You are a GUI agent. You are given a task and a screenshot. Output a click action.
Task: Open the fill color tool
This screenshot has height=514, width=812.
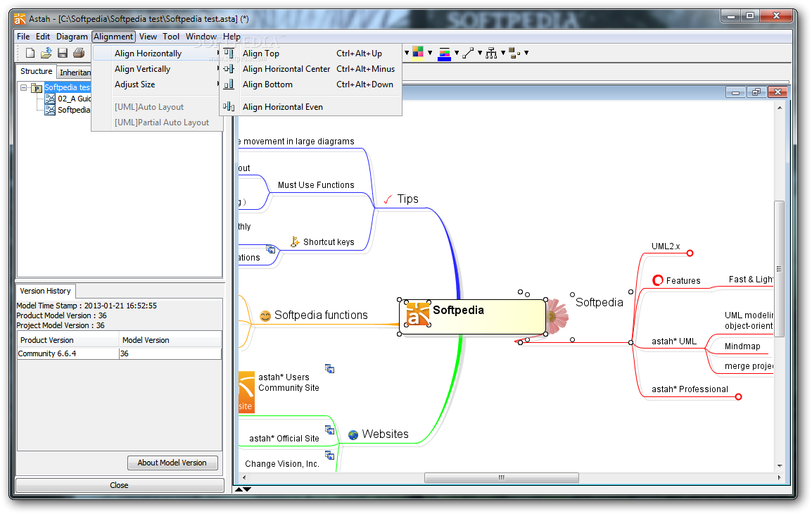click(x=418, y=53)
